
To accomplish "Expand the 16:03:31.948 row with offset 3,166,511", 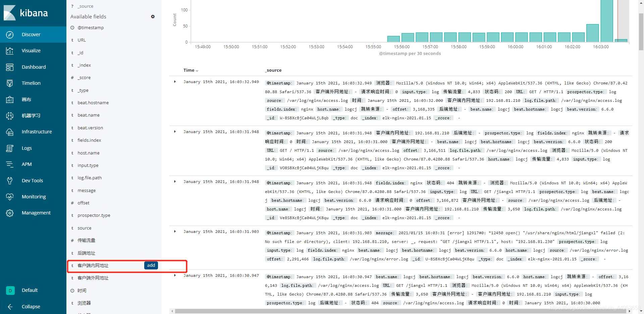I will 175,131.
